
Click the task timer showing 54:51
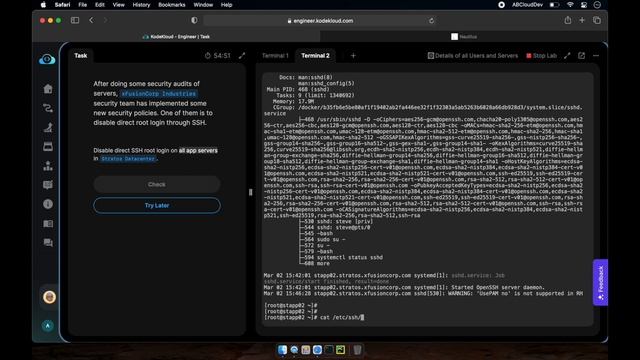(x=218, y=56)
